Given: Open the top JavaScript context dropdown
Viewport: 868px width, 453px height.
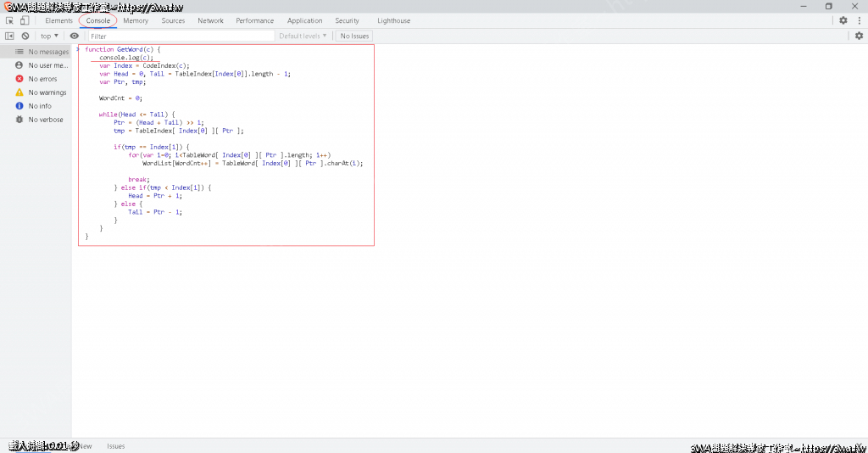Looking at the screenshot, I should tap(49, 36).
